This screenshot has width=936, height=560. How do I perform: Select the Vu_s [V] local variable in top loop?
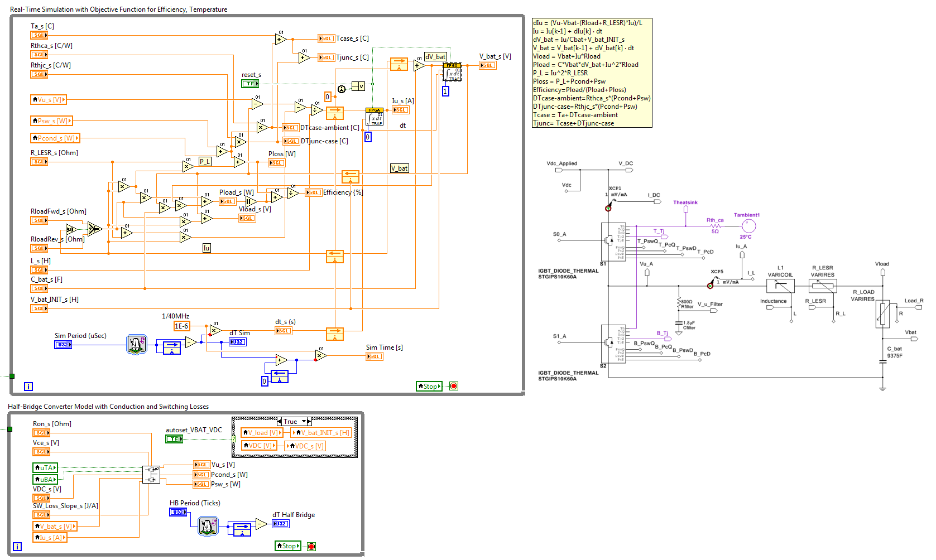(49, 100)
